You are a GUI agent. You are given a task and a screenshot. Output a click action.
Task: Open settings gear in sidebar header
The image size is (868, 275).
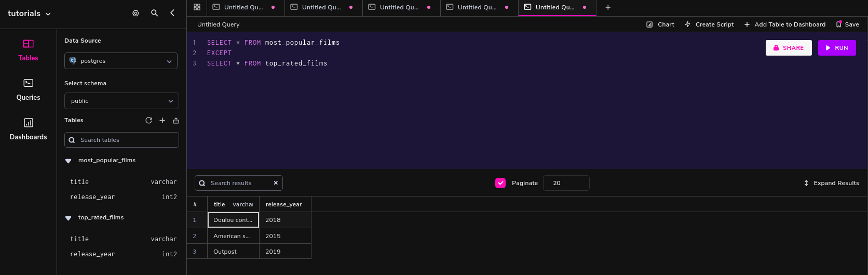(x=136, y=14)
